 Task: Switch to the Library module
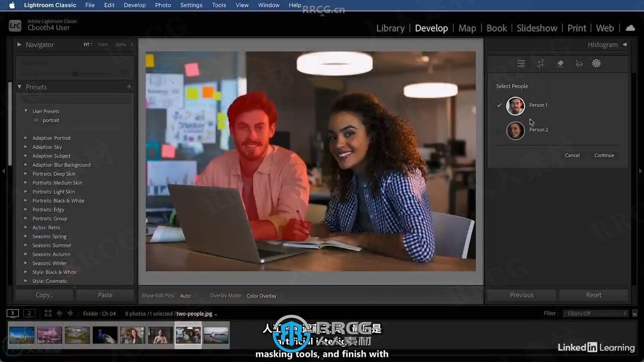click(390, 28)
